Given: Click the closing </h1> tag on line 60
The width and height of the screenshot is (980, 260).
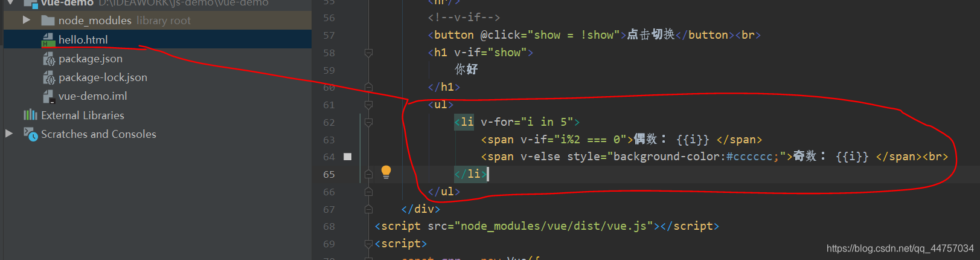Looking at the screenshot, I should (444, 87).
